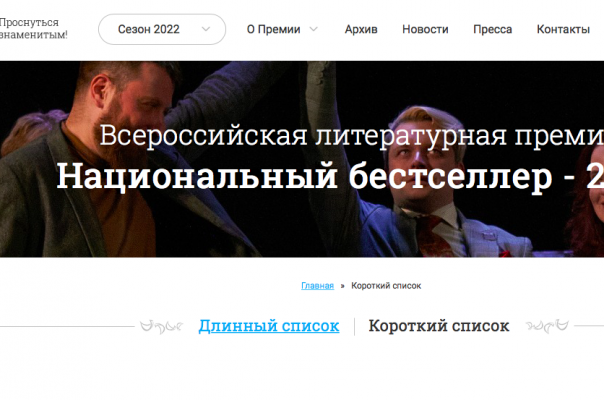Click the left decorative flourish ornament
The width and height of the screenshot is (604, 400).
[161, 327]
